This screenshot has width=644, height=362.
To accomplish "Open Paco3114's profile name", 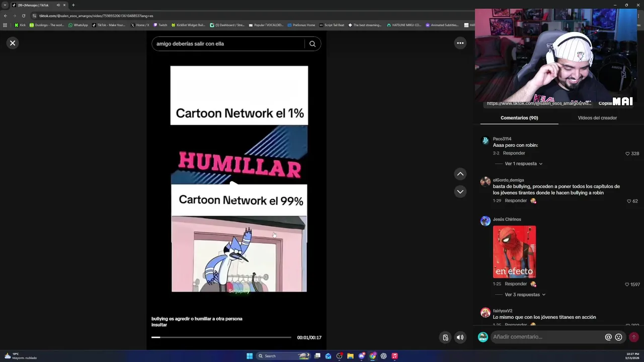I will [x=502, y=139].
